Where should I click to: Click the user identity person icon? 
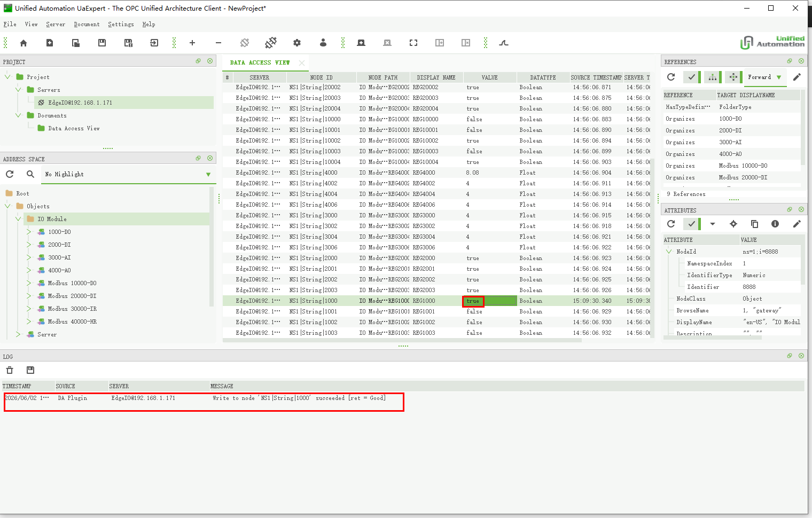pyautogui.click(x=323, y=43)
